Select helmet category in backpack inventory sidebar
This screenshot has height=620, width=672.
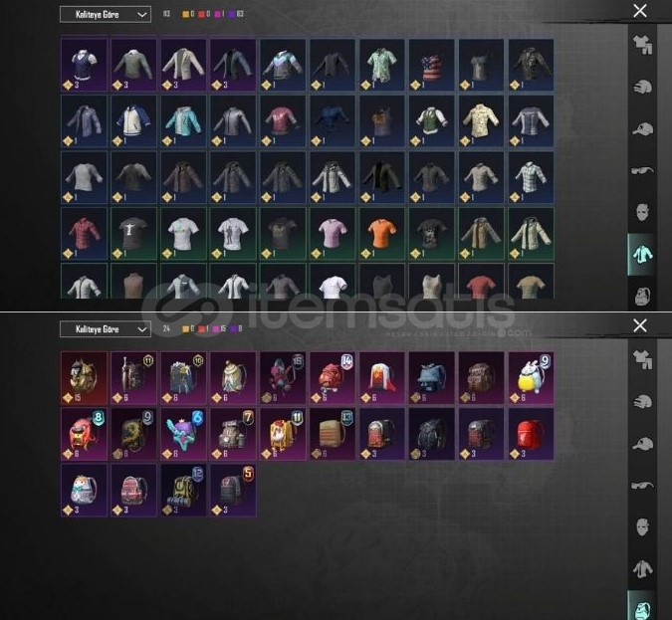642,402
